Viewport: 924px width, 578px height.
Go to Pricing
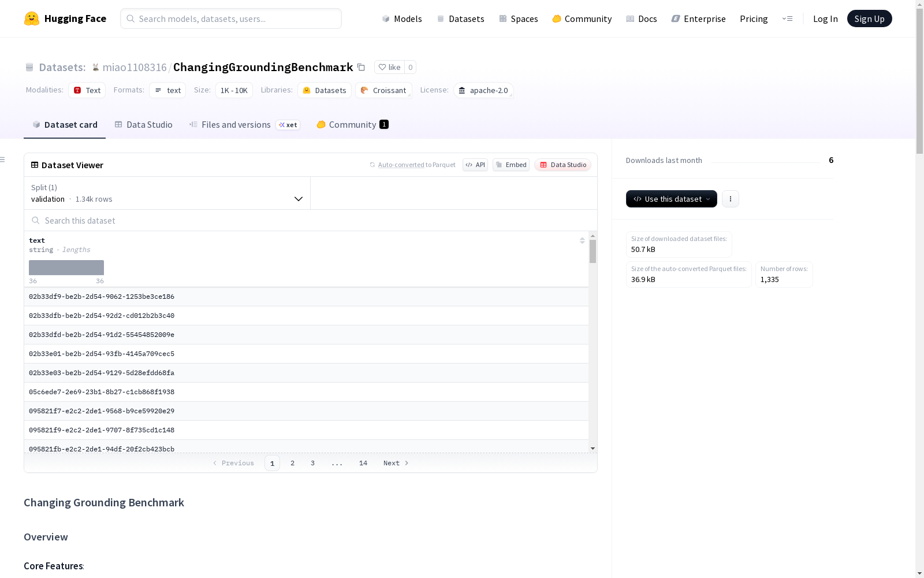click(754, 18)
